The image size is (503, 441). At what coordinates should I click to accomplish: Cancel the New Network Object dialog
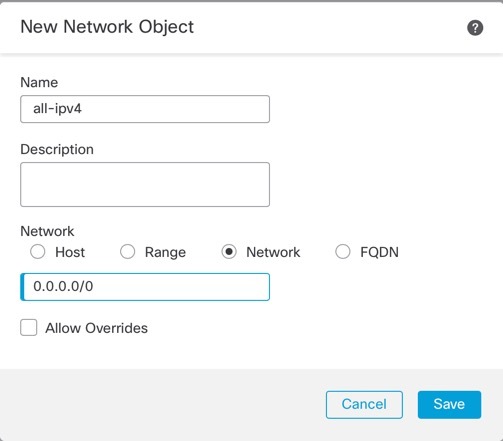coord(364,405)
